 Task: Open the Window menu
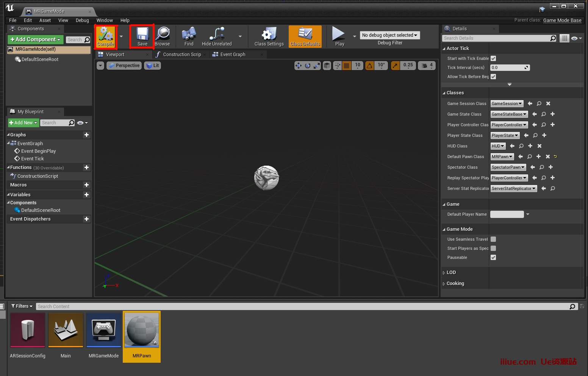tap(105, 20)
